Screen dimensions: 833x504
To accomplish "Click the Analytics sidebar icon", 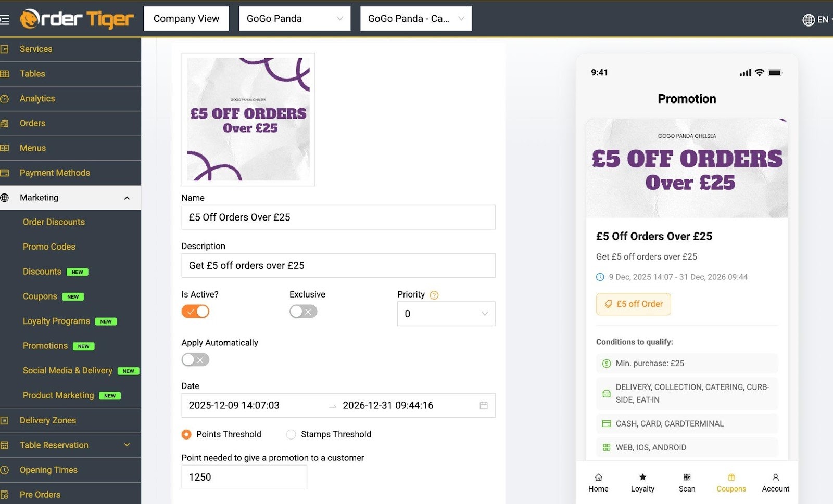I will click(x=5, y=98).
